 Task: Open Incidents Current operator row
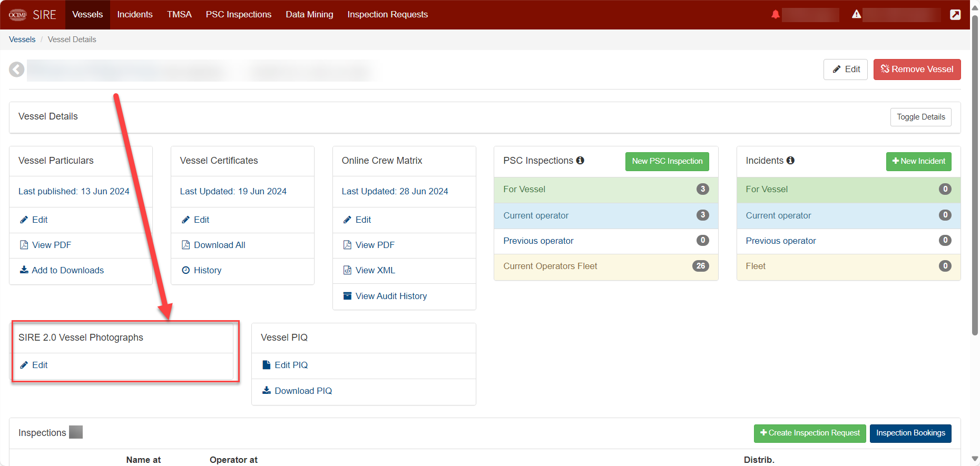coord(848,216)
